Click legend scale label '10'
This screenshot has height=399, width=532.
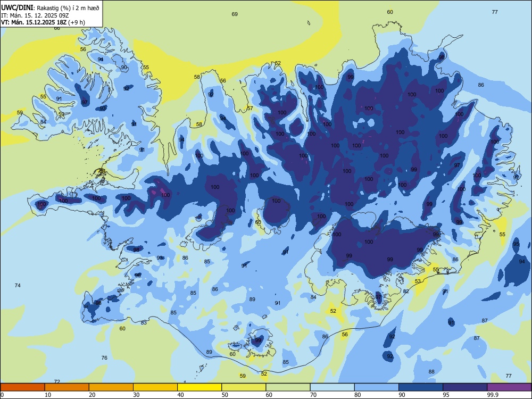[48, 395]
